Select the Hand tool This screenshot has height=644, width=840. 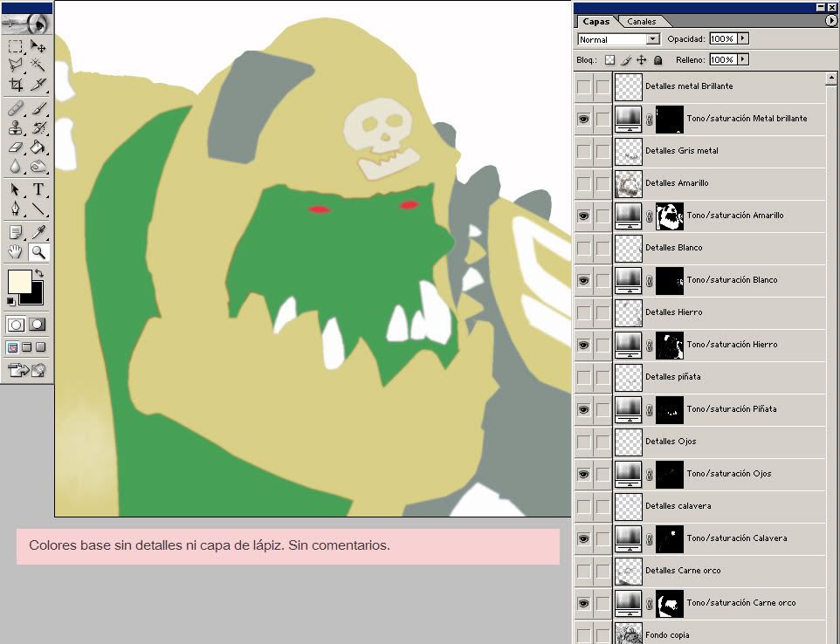[16, 251]
